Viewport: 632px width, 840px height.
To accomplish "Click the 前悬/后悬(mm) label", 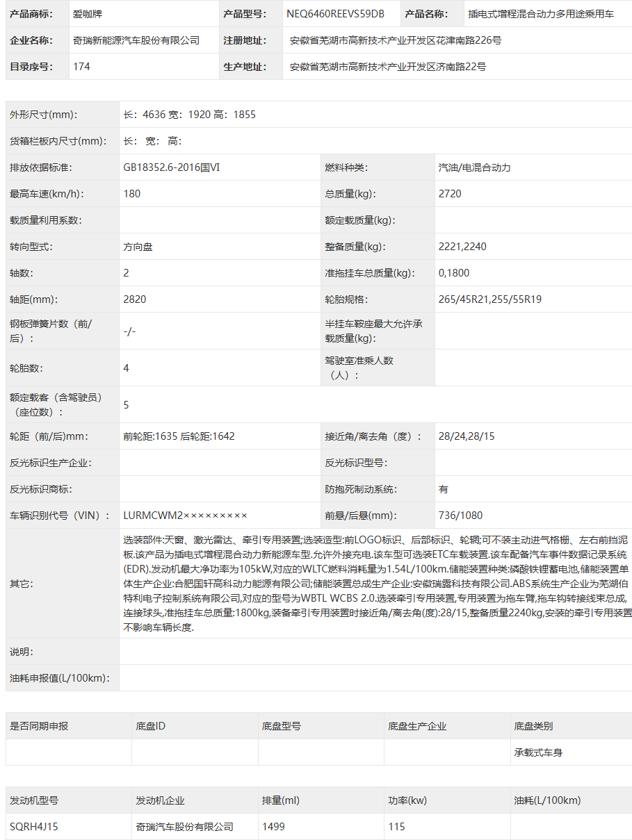I will (361, 516).
